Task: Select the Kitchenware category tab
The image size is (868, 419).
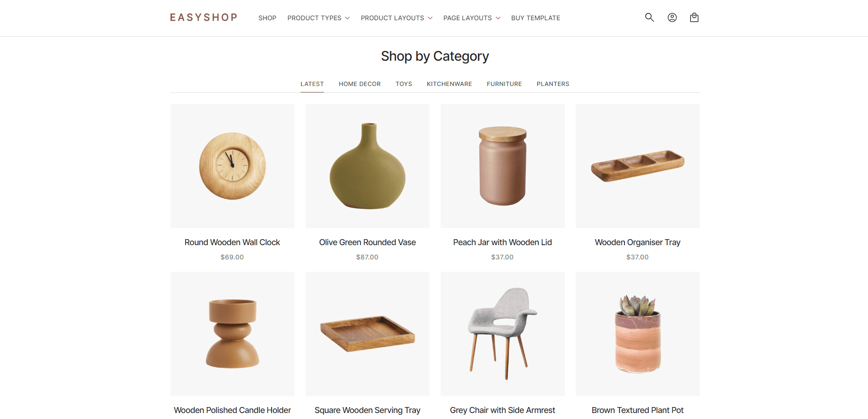Action: pyautogui.click(x=449, y=84)
